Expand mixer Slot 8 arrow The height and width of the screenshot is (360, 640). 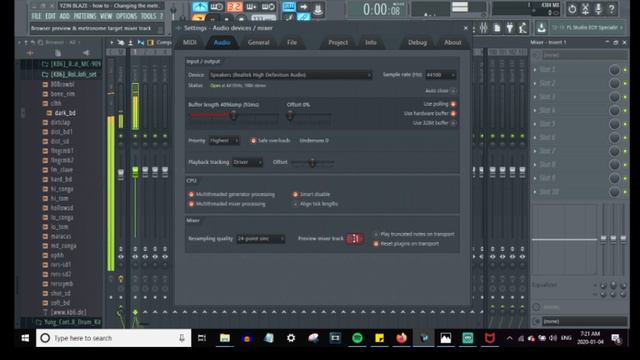(x=535, y=164)
